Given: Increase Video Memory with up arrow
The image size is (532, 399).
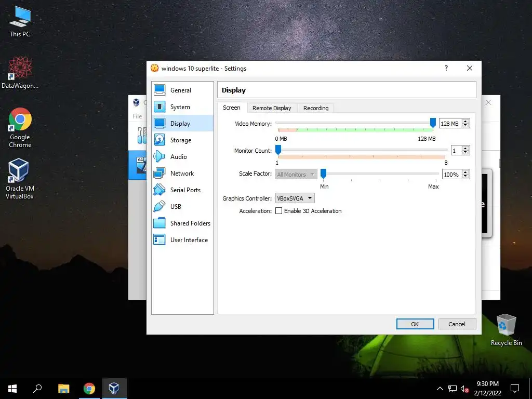Looking at the screenshot, I should 465,122.
